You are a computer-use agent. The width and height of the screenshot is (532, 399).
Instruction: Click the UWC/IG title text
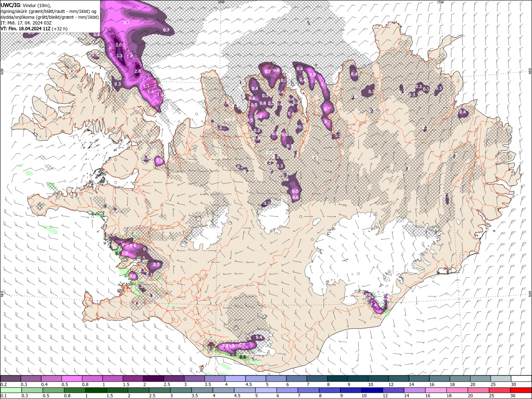click(x=10, y=5)
